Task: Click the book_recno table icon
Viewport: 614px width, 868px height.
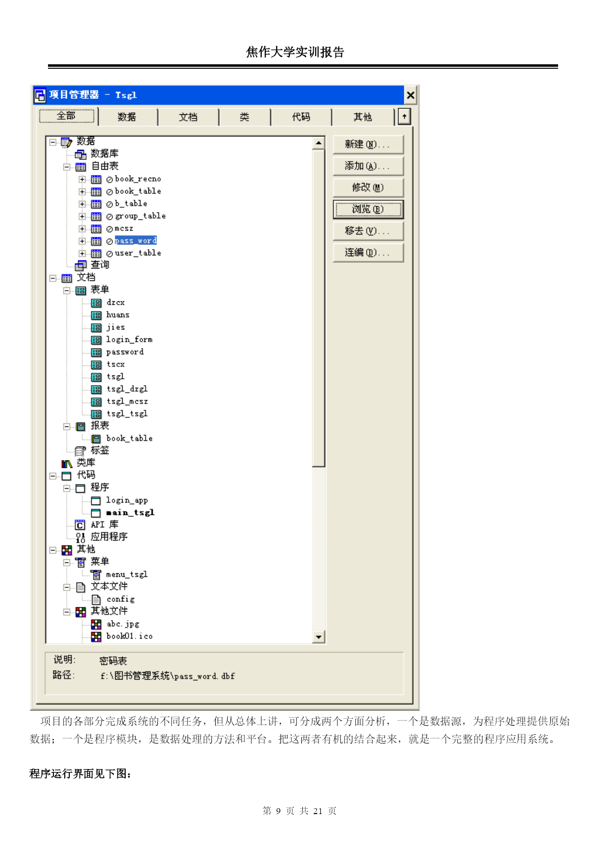Action: pyautogui.click(x=96, y=180)
